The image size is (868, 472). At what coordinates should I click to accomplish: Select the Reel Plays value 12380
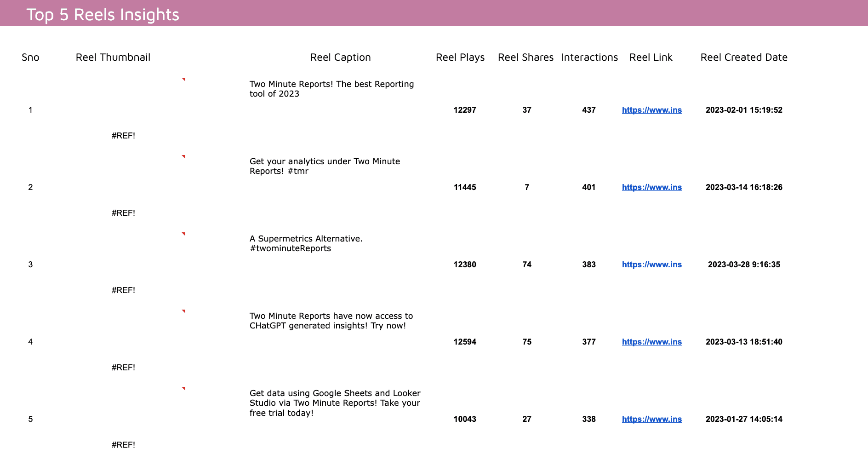click(465, 265)
